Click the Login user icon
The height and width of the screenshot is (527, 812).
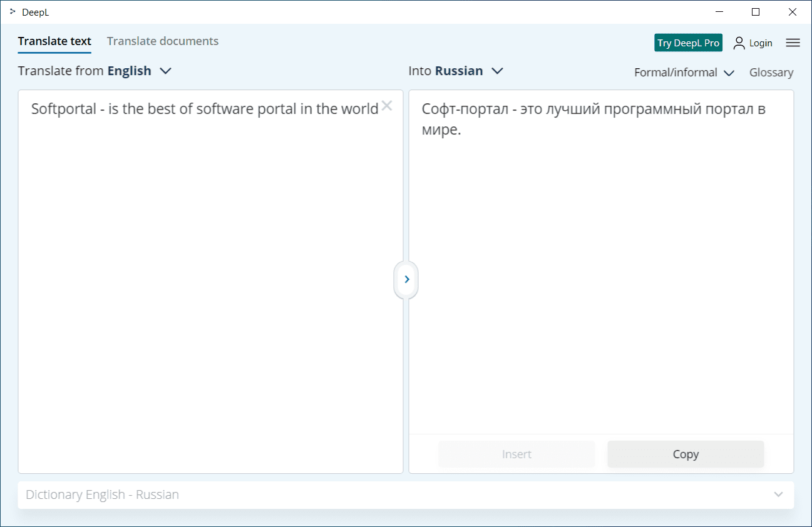click(x=739, y=43)
